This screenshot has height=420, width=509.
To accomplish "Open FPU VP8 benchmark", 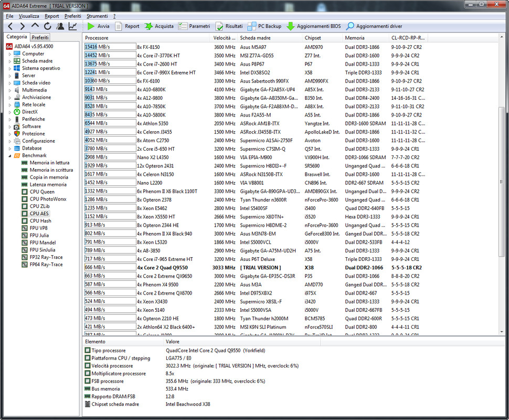I will click(39, 228).
